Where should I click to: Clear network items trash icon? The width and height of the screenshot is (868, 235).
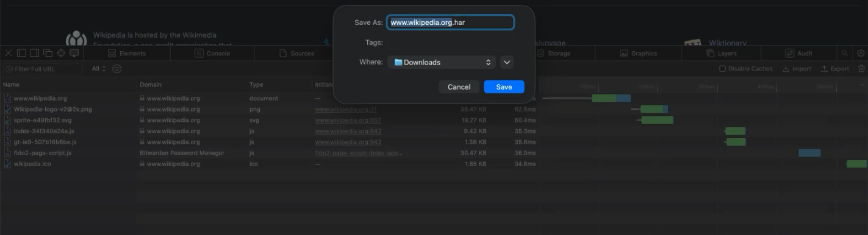861,69
